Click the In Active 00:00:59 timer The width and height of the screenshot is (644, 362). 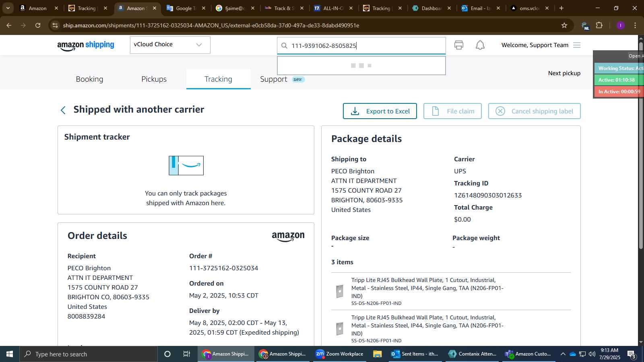coord(619,92)
